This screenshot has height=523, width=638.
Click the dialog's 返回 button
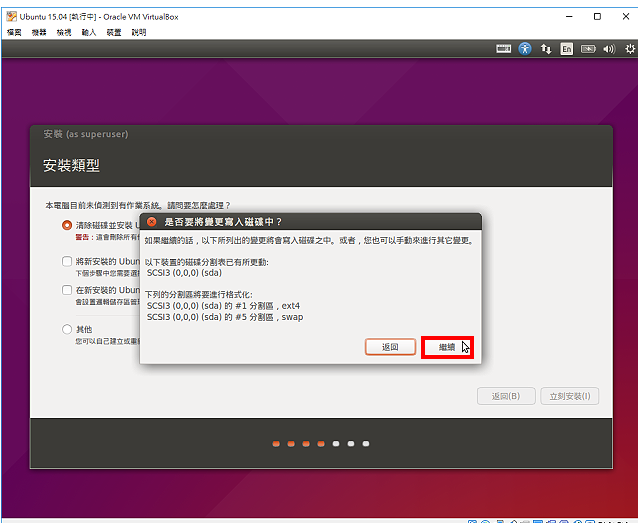point(390,347)
